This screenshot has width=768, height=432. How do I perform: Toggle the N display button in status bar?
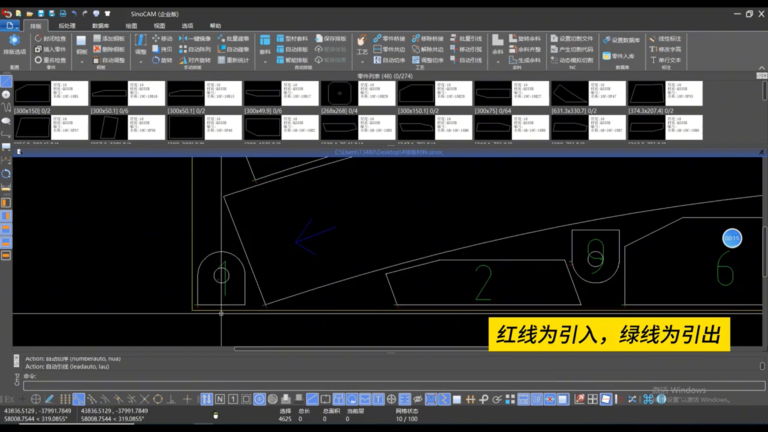pyautogui.click(x=220, y=399)
